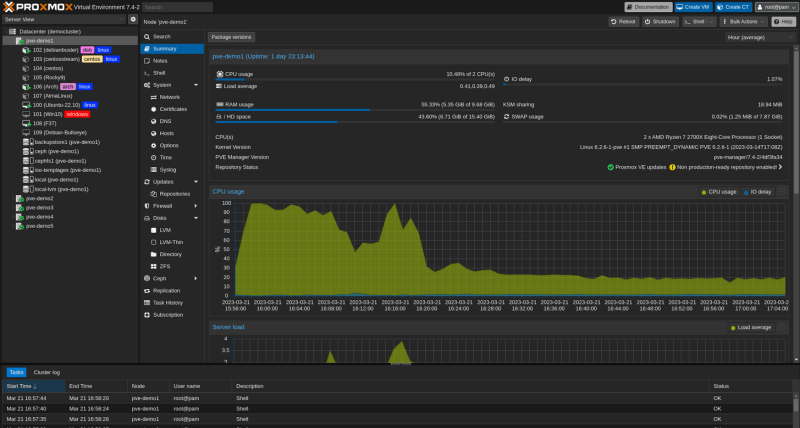
Task: Click the RAM usage progress bar
Action: click(x=355, y=110)
